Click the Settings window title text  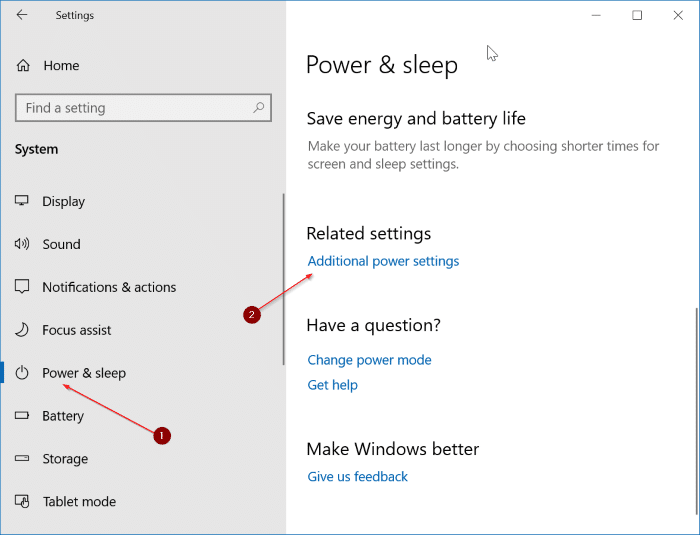75,15
